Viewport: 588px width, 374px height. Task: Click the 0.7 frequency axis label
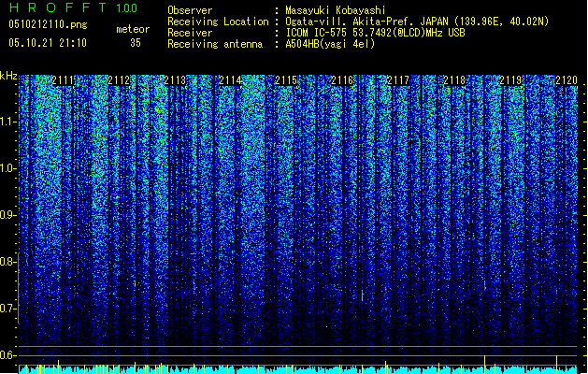click(x=7, y=309)
